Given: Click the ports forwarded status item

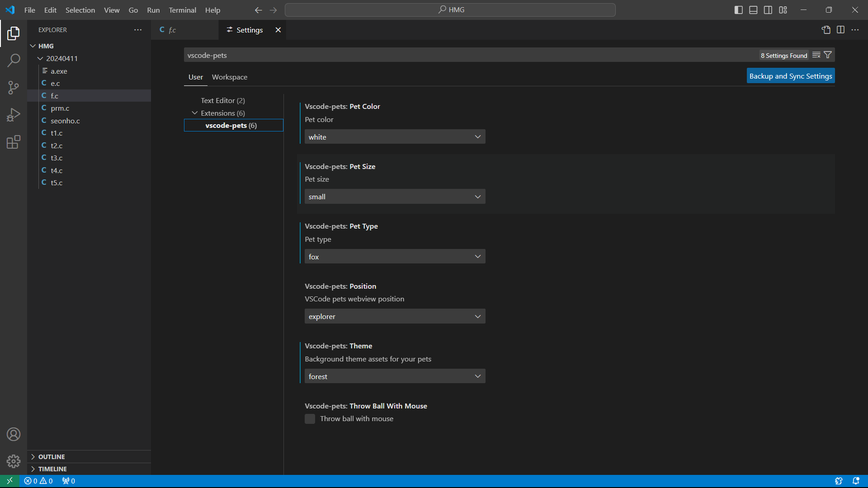Looking at the screenshot, I should coord(69,481).
